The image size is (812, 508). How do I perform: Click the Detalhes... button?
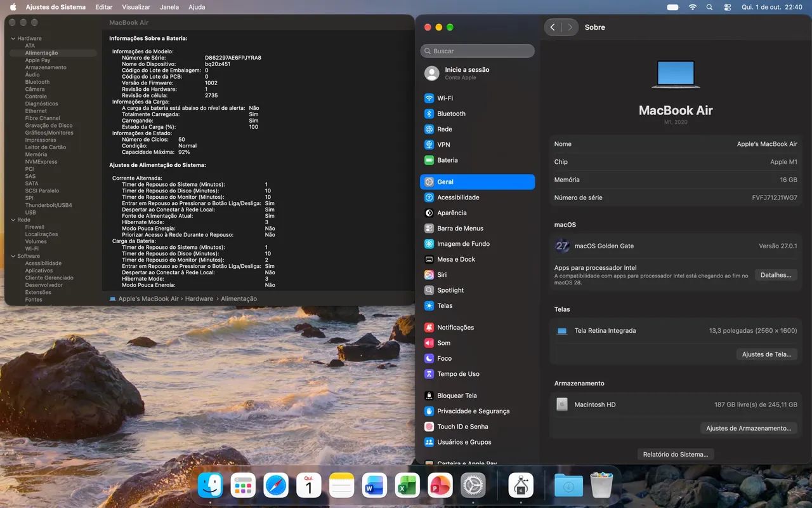[776, 275]
